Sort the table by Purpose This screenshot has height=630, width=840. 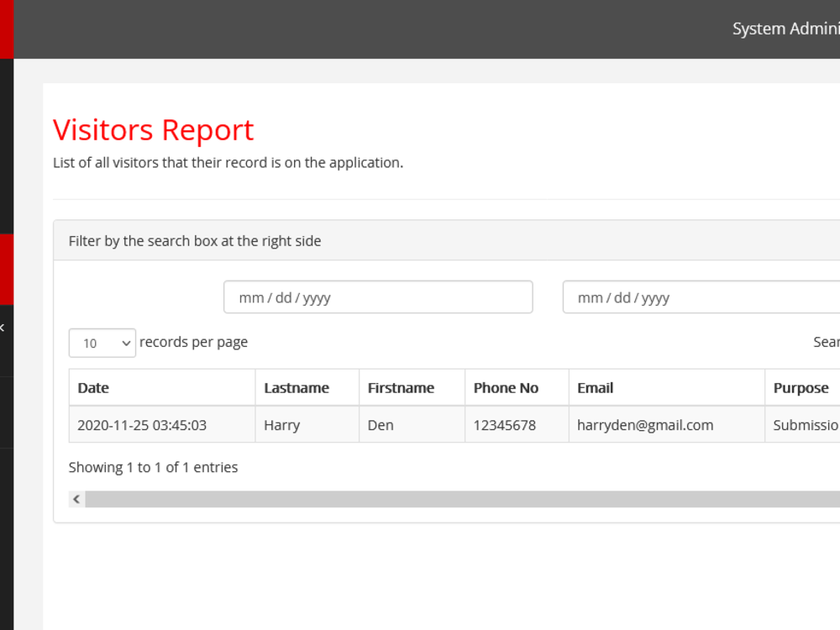click(x=801, y=387)
